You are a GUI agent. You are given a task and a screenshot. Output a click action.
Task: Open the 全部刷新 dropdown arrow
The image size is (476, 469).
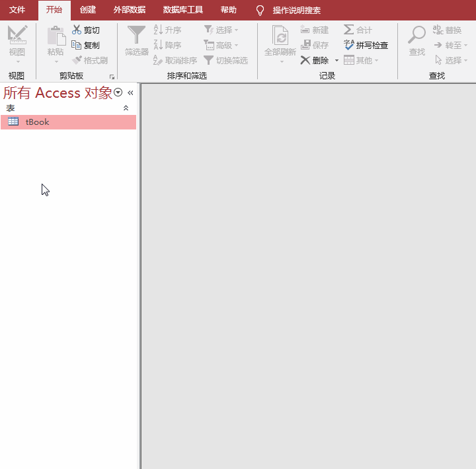[x=282, y=62]
